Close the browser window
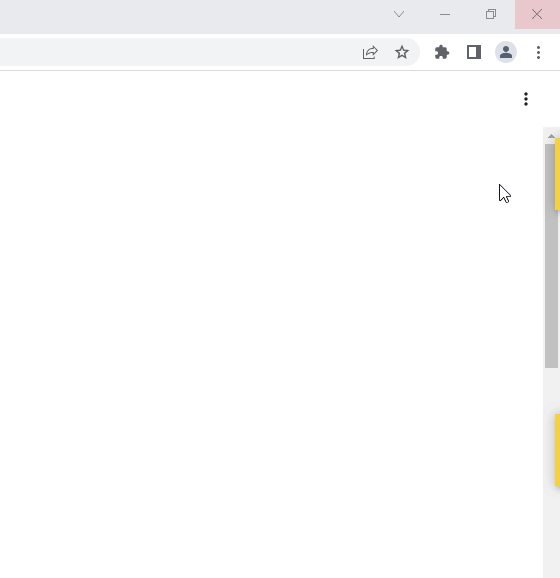This screenshot has height=578, width=560. [x=537, y=14]
